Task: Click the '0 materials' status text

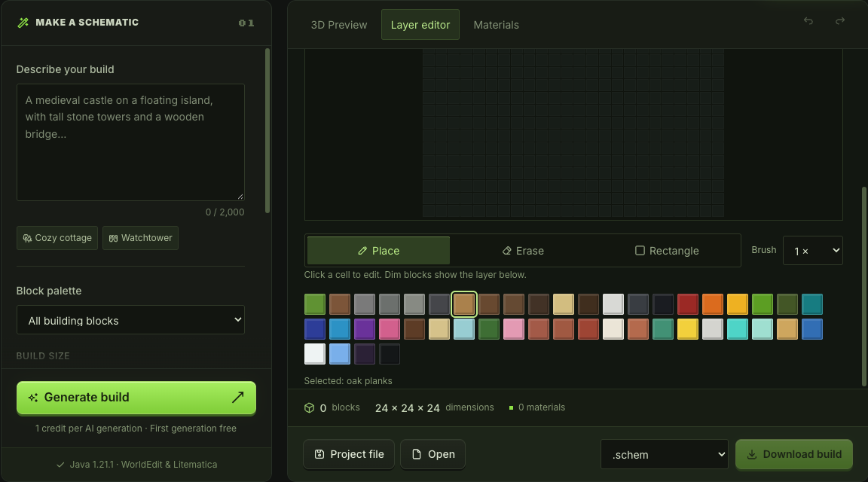Action: point(542,407)
